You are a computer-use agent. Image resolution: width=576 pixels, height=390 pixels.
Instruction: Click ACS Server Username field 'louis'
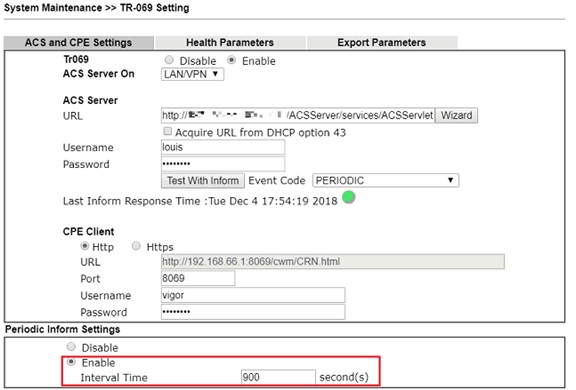[x=223, y=147]
